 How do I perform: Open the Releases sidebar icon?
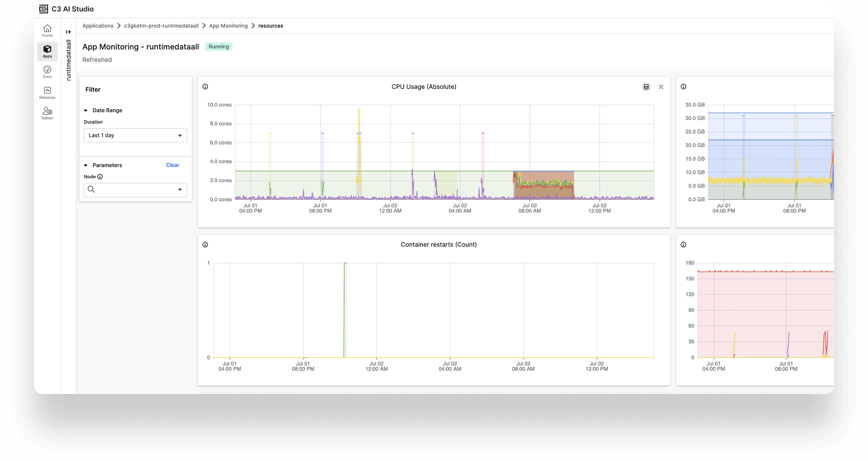click(47, 93)
